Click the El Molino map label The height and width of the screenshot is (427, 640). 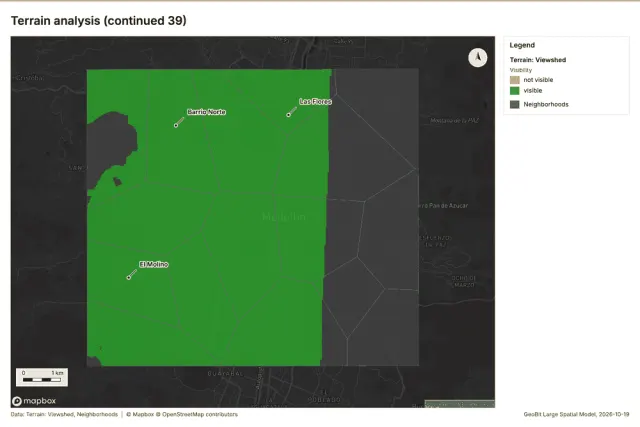(x=154, y=265)
